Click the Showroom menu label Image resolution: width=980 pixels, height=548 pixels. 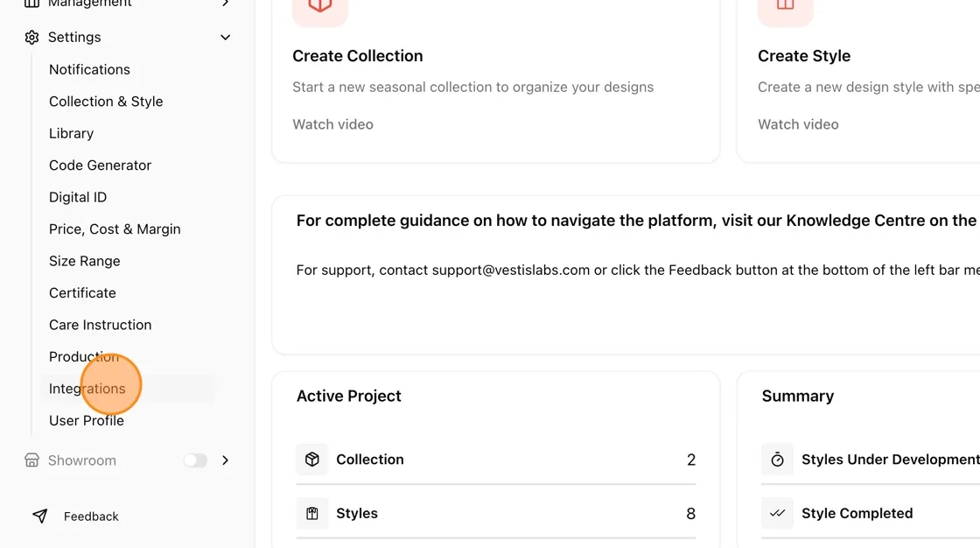click(82, 460)
